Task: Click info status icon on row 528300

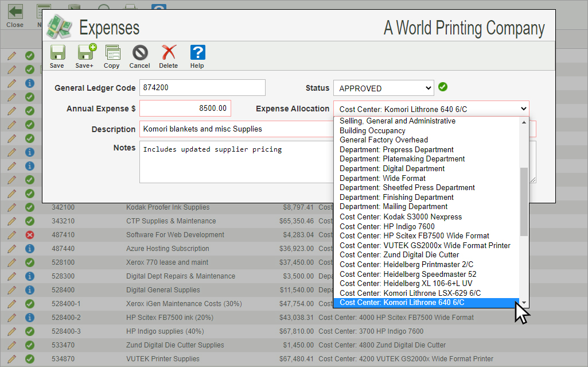Action: coord(30,276)
